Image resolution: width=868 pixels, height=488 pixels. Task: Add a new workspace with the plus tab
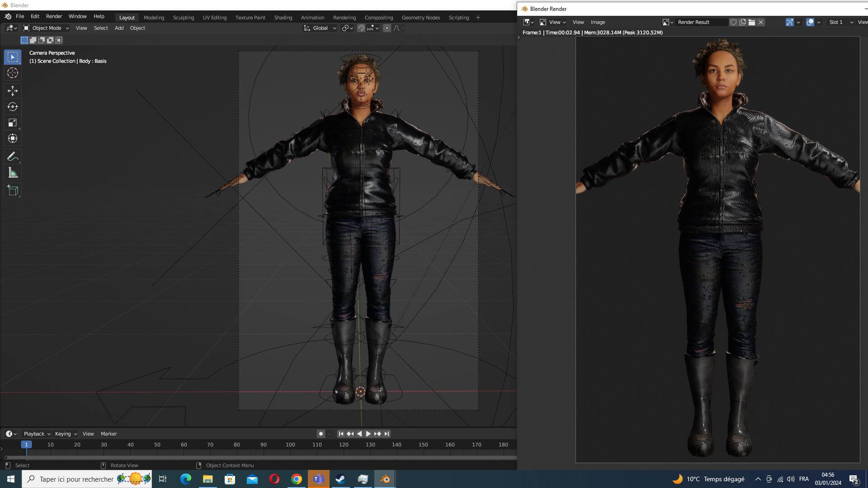[478, 18]
